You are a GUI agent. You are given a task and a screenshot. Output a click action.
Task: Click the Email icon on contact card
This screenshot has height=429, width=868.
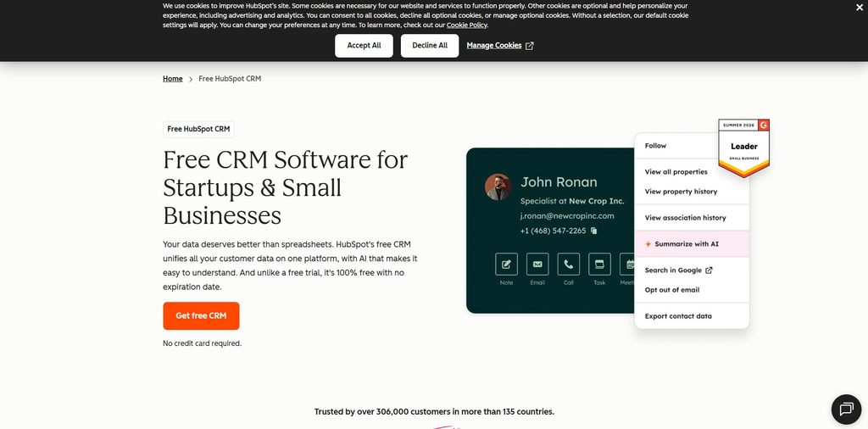pyautogui.click(x=537, y=264)
